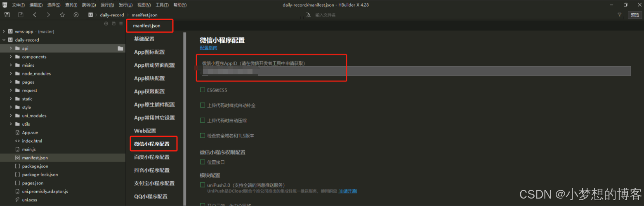
Task: Click the uni.scss file icon
Action: pyautogui.click(x=17, y=200)
